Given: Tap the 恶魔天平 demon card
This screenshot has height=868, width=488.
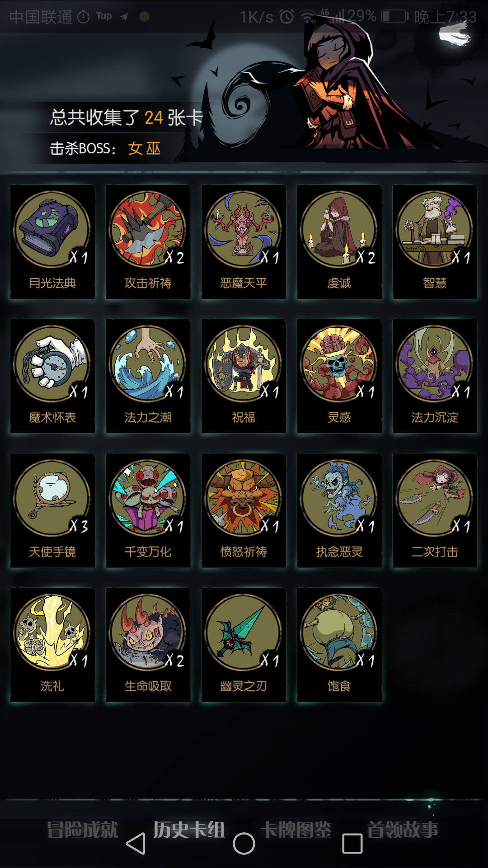Looking at the screenshot, I should [x=244, y=241].
